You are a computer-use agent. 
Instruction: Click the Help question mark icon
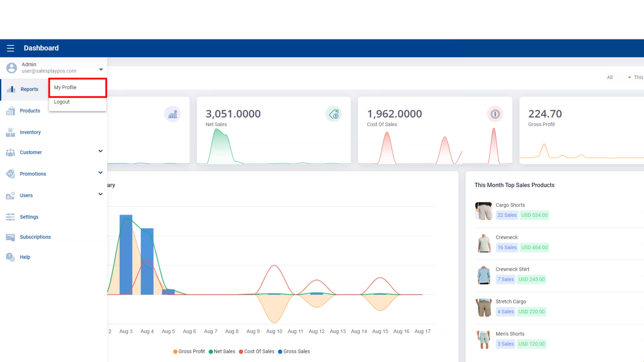tap(10, 257)
